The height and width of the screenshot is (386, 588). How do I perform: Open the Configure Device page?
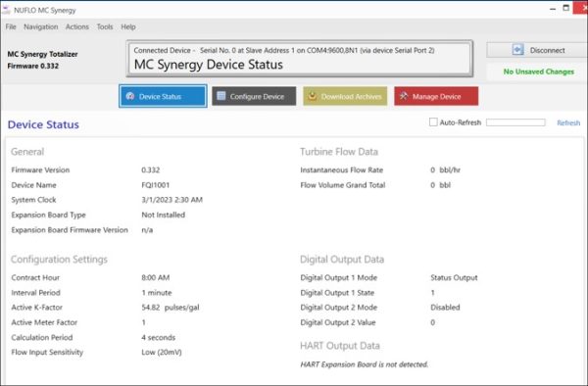tap(254, 96)
